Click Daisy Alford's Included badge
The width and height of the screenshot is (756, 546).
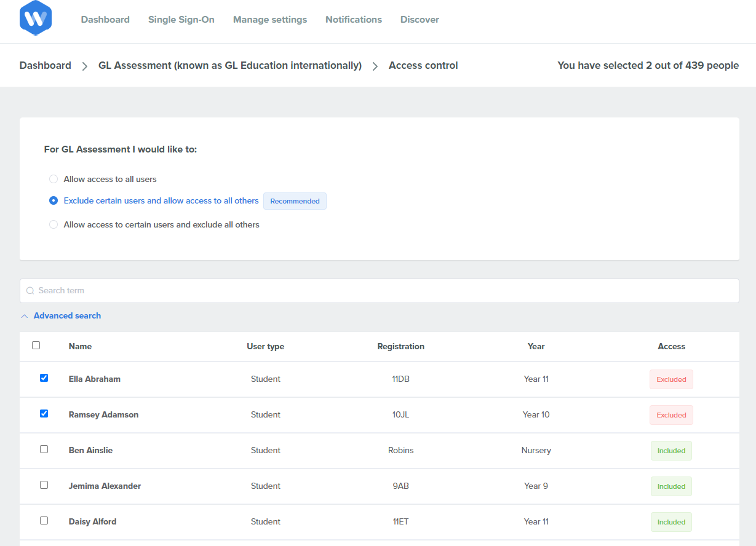click(x=671, y=522)
